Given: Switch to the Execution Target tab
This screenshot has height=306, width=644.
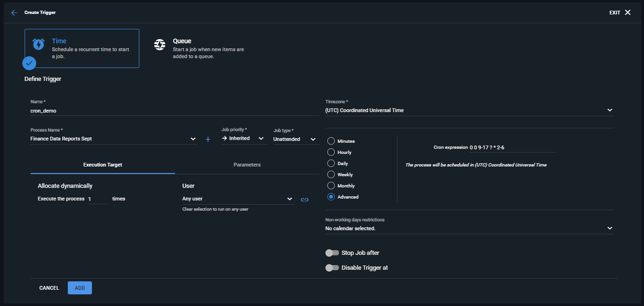Looking at the screenshot, I should (102, 164).
